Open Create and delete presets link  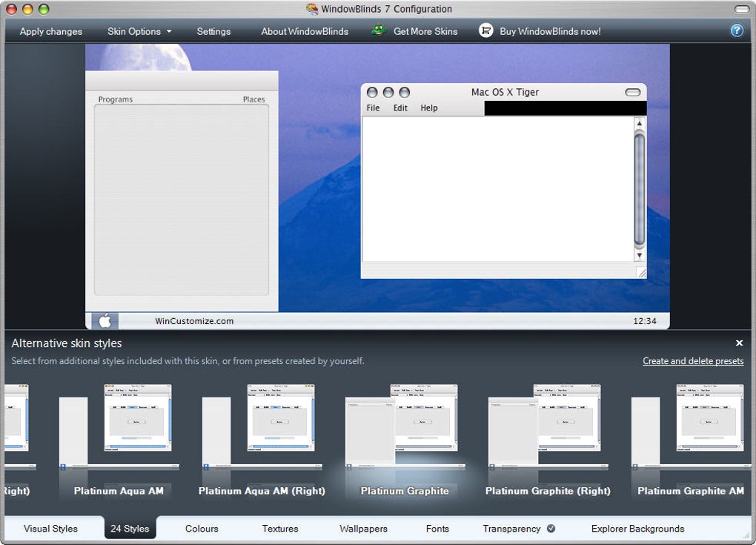click(x=693, y=361)
